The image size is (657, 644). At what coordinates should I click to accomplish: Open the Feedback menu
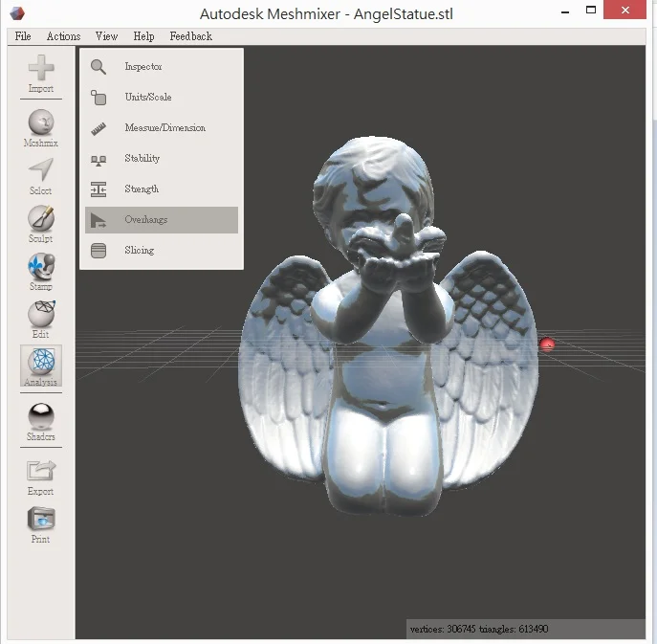191,36
